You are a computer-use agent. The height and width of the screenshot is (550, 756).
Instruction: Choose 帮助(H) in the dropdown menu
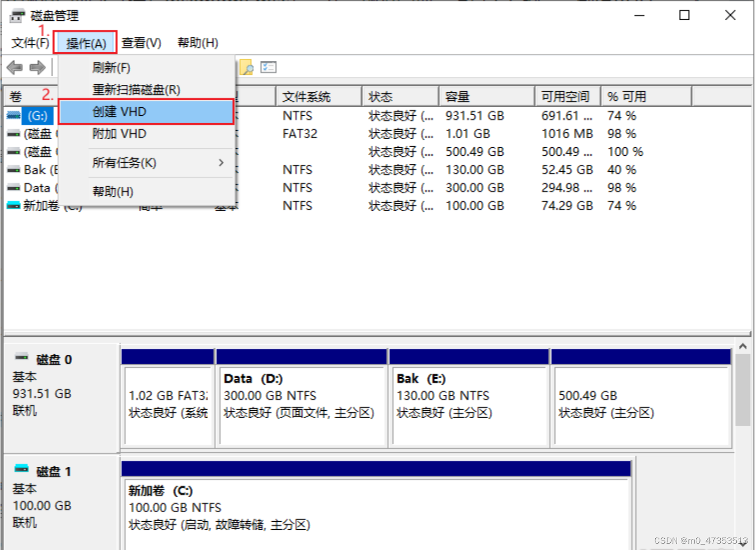point(147,192)
